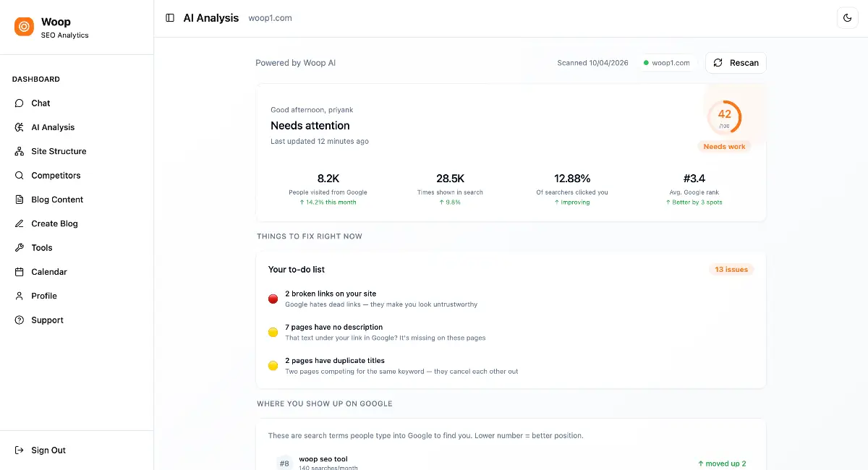Click the Competitors magnifier icon
Viewport: 868px width, 470px height.
tap(20, 176)
